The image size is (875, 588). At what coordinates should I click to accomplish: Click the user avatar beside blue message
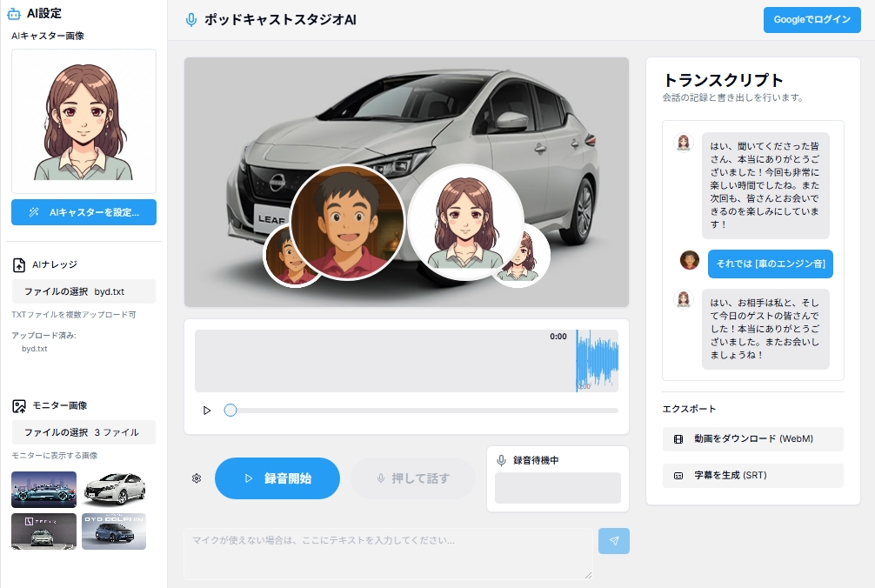point(690,260)
